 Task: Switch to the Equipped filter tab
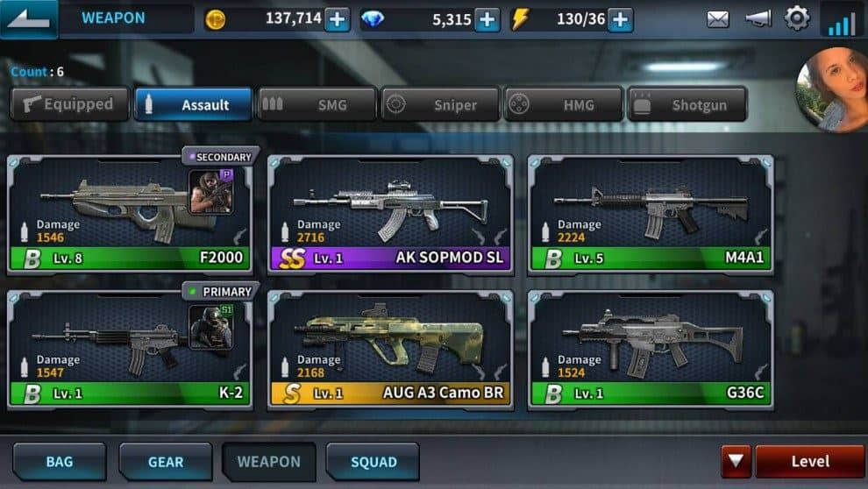coord(70,104)
